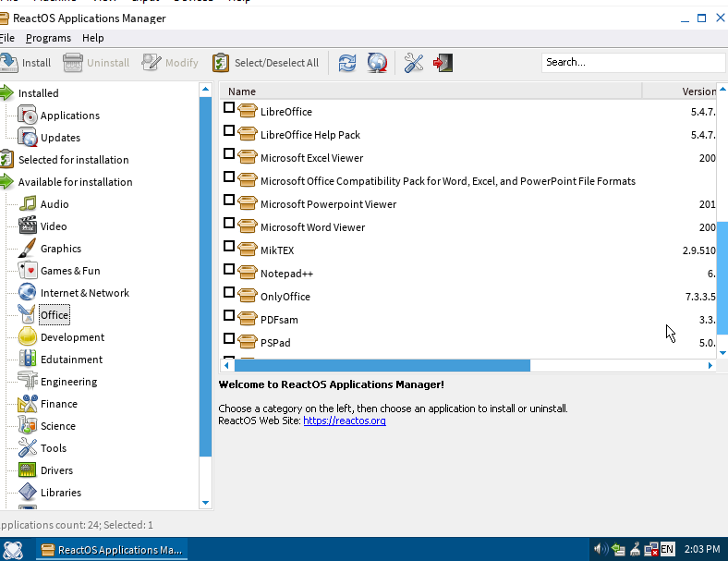Click the 2:03 PM clock
Screen dimensions: 728x561
click(x=702, y=549)
